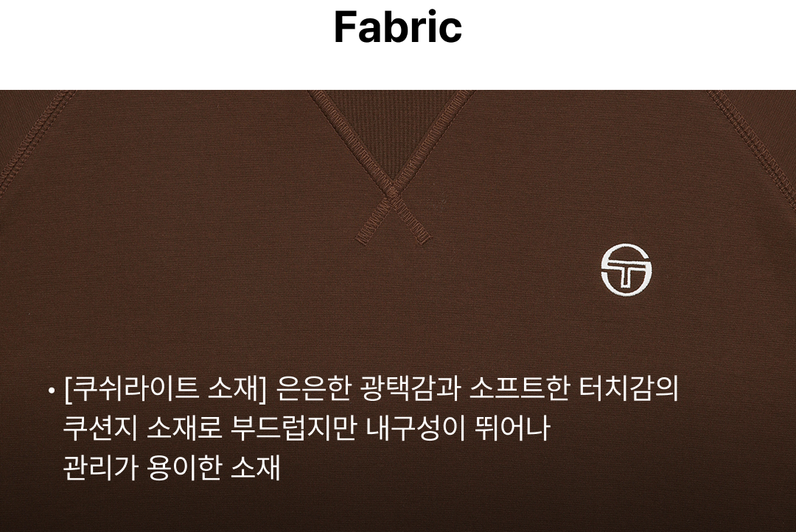Screen dimensions: 796x532
Task: Click the white embroidered circular logo
Action: [x=626, y=269]
